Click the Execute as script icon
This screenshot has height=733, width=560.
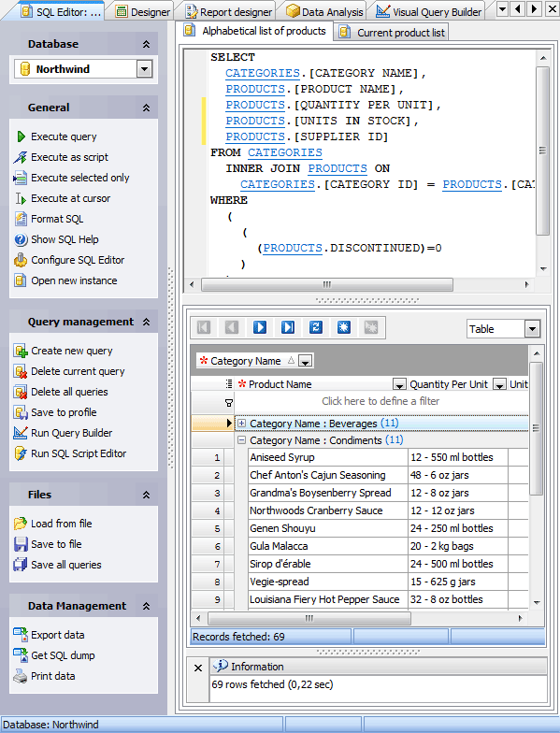[21, 157]
